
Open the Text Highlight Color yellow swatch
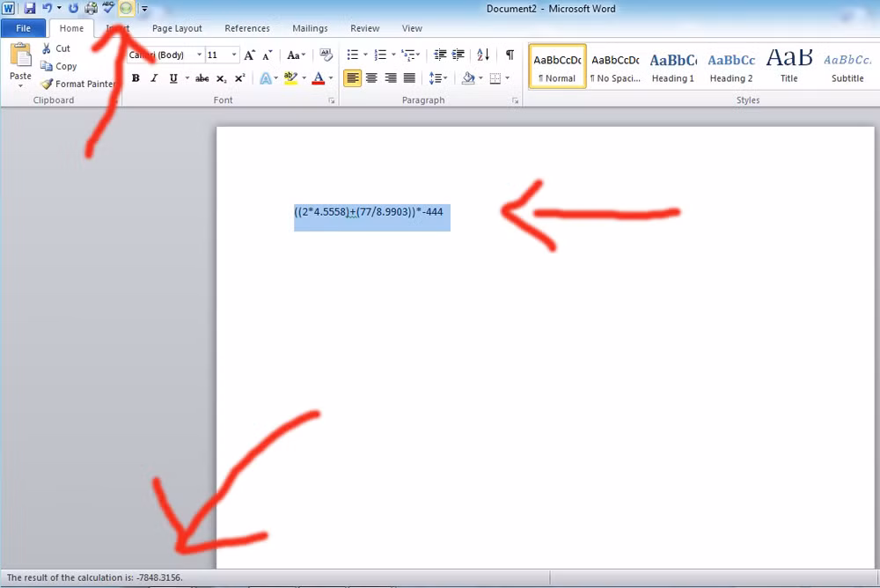tap(291, 77)
